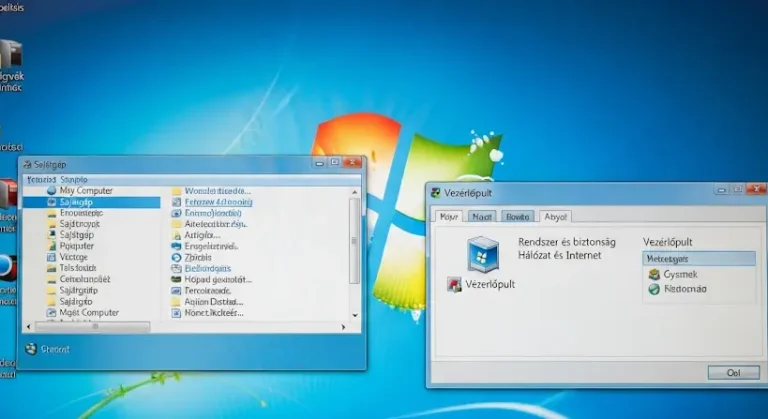The height and width of the screenshot is (419, 768).
Task: Switch to the Kójur tab in Vezérlőpult
Action: tap(449, 217)
